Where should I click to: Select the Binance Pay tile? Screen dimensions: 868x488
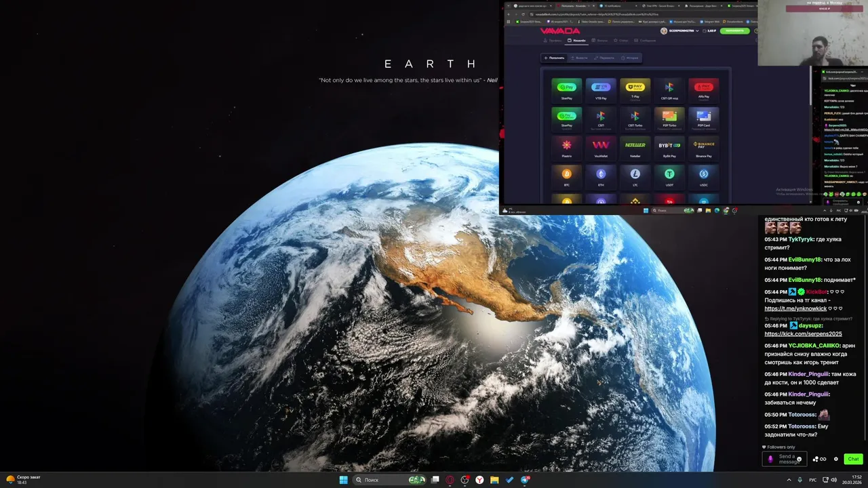pos(704,148)
